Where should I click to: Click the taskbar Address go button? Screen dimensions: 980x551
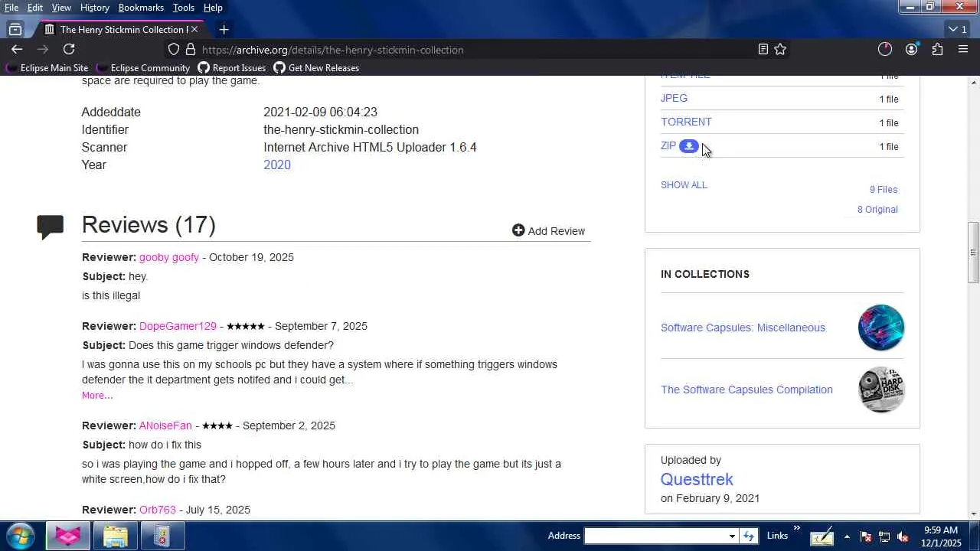749,536
